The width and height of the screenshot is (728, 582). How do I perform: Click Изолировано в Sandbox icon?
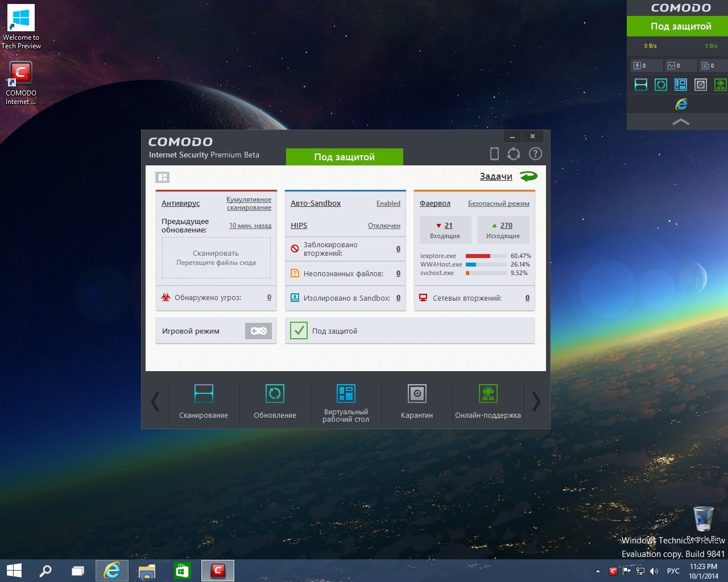[295, 297]
